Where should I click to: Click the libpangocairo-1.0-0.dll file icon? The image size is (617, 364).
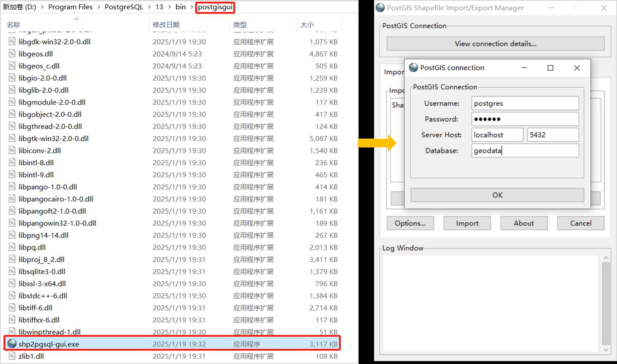pos(12,199)
